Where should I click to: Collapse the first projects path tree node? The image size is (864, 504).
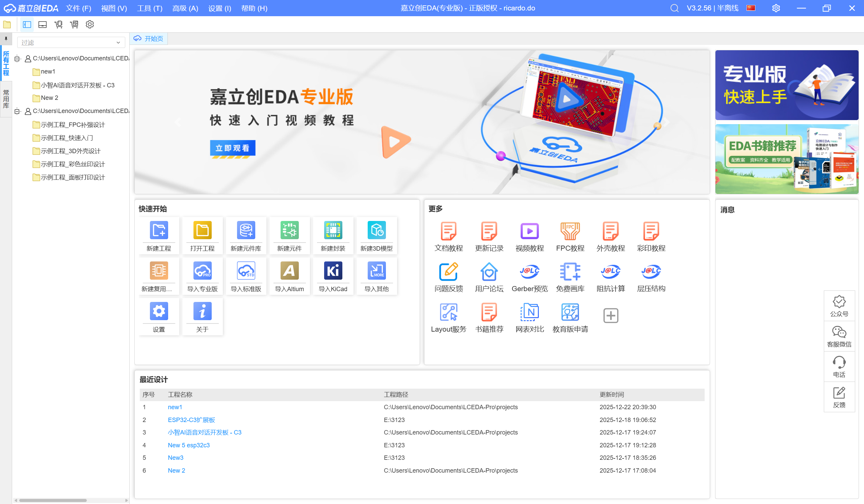point(17,59)
